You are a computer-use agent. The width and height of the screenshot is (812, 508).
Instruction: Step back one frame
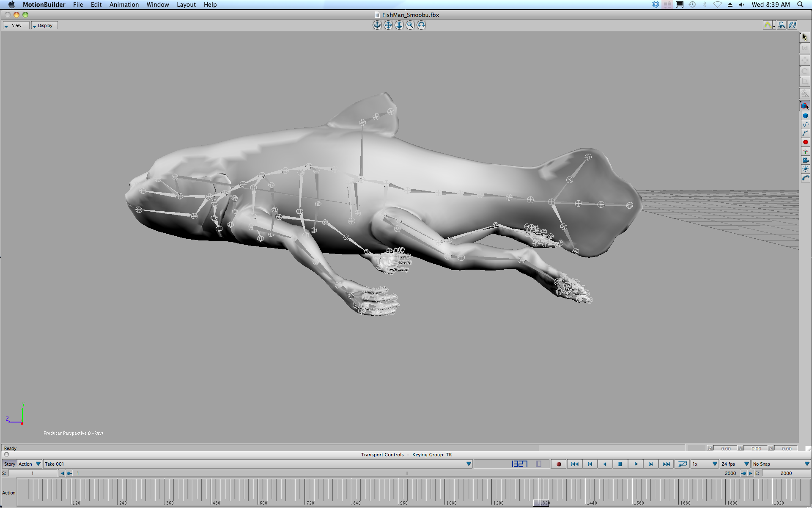click(590, 464)
